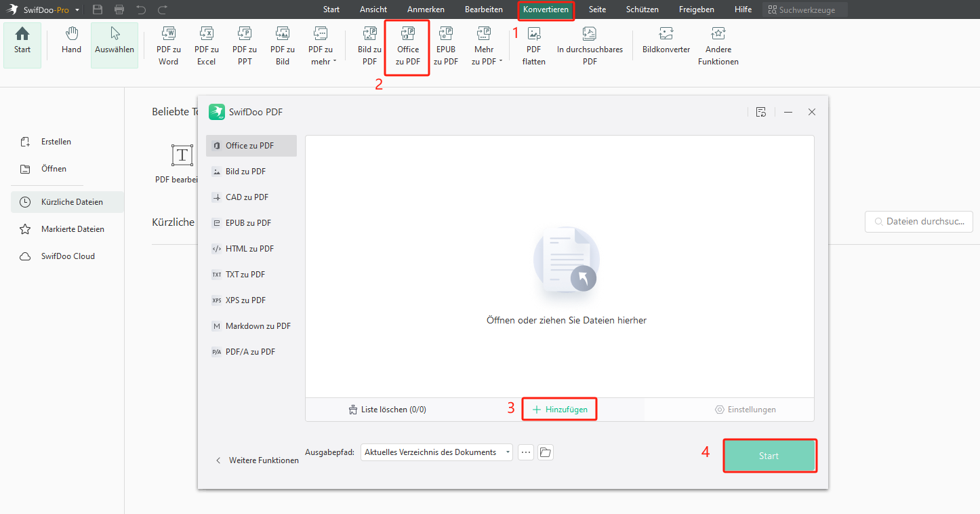Open EPUB zu PDF in ribbon
Image resolution: width=980 pixels, height=514 pixels.
point(446,46)
